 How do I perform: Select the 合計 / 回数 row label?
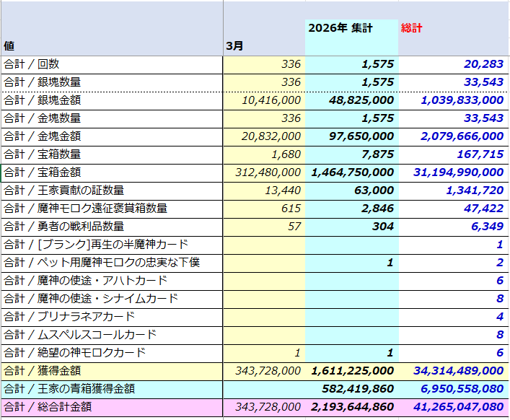pyautogui.click(x=31, y=64)
